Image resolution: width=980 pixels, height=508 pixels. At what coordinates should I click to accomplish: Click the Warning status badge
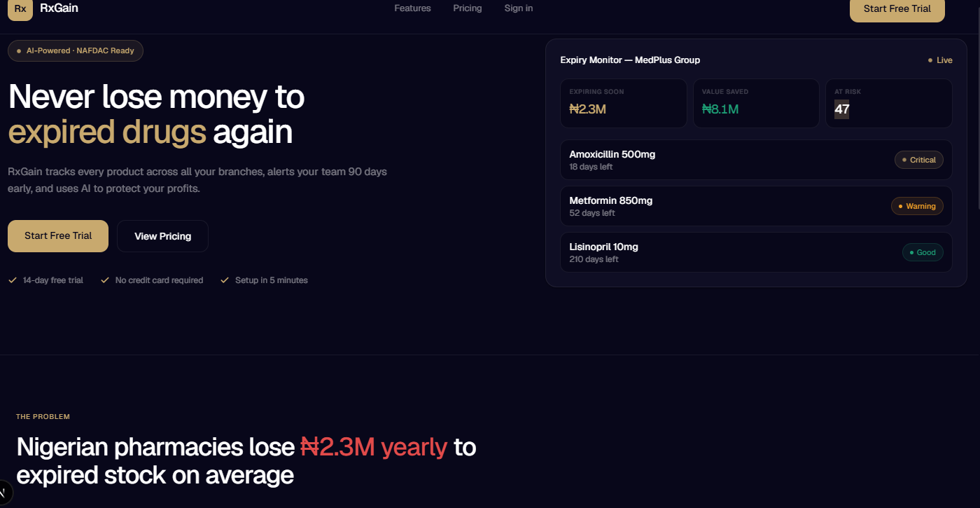pyautogui.click(x=917, y=206)
